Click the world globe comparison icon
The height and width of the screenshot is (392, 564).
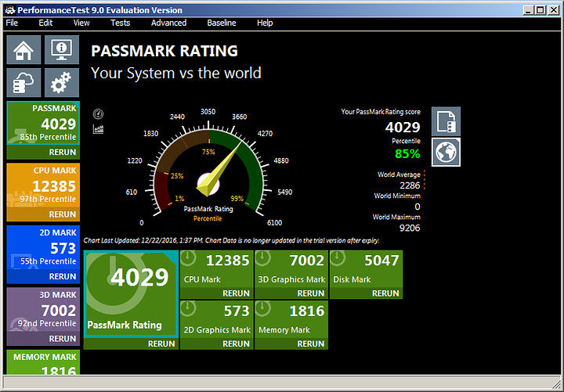click(446, 152)
